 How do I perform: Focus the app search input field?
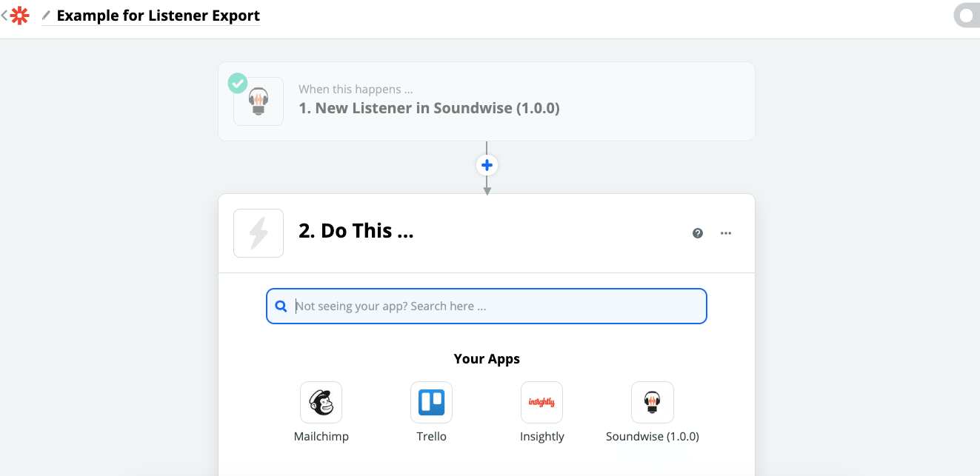(x=487, y=306)
